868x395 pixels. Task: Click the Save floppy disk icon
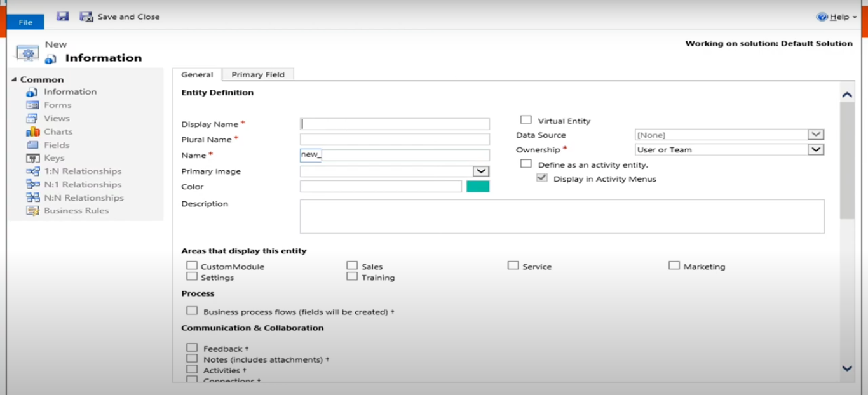pyautogui.click(x=62, y=17)
